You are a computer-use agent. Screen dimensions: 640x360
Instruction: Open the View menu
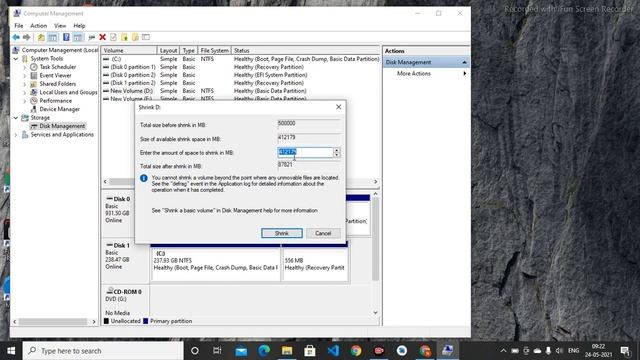tap(60, 26)
